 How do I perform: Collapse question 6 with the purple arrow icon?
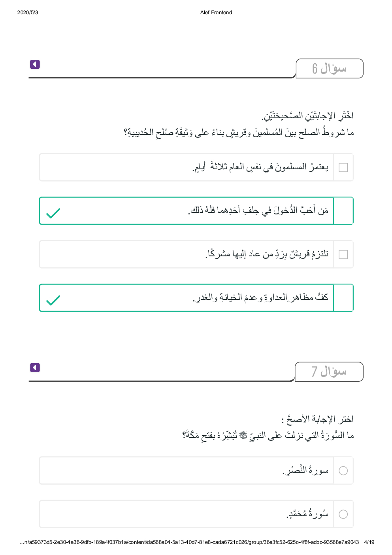point(35,64)
